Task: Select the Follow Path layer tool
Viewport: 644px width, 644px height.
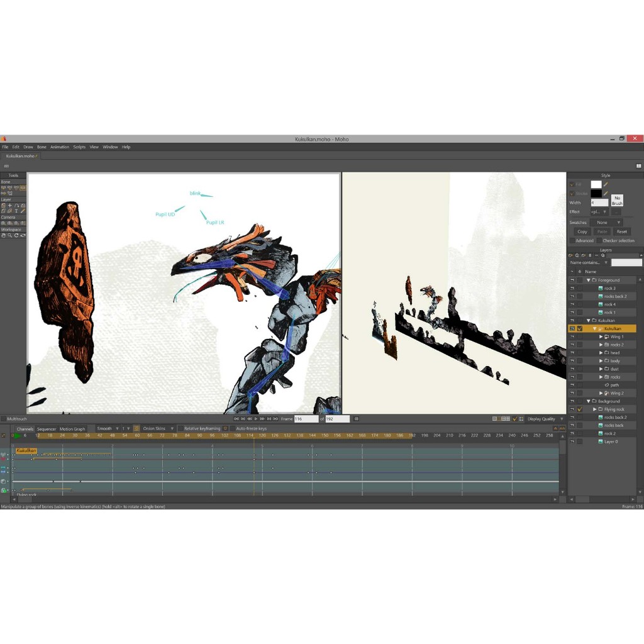Action: point(16,206)
